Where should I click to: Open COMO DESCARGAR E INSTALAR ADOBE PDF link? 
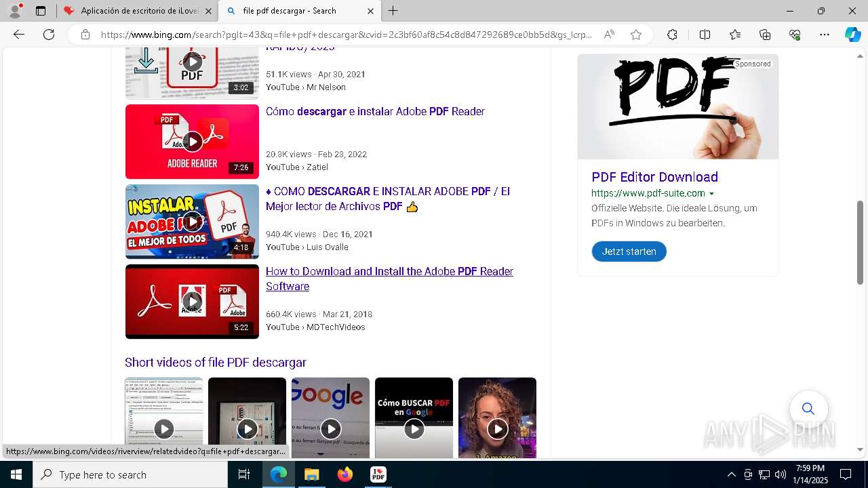pyautogui.click(x=388, y=199)
